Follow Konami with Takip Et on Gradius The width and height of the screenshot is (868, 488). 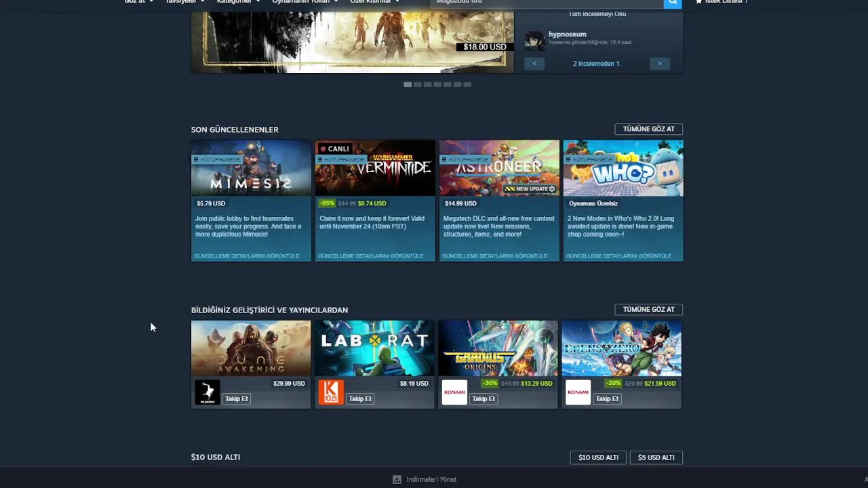pyautogui.click(x=484, y=399)
